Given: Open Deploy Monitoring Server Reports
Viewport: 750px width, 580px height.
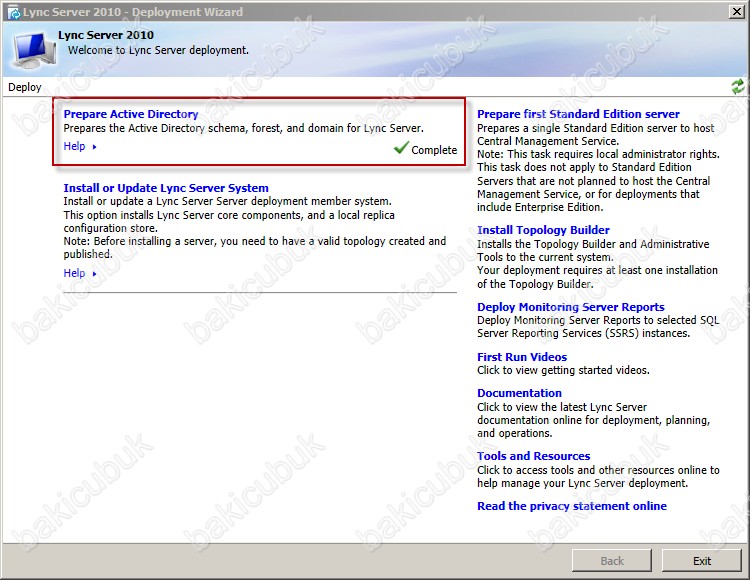Looking at the screenshot, I should (x=571, y=307).
